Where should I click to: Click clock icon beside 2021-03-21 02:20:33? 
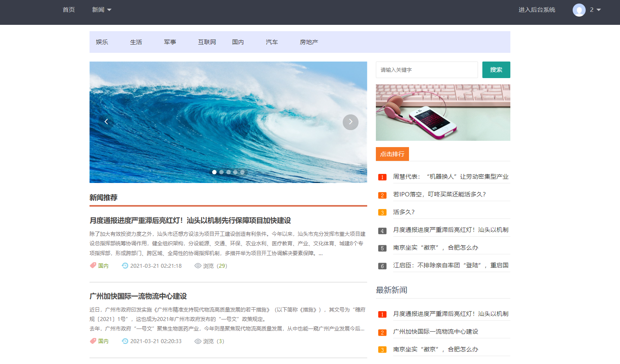[125, 341]
